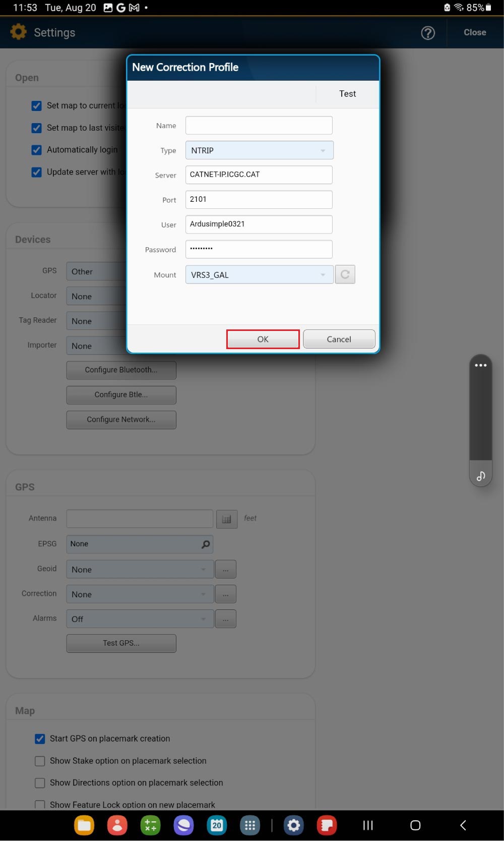Uncheck the Automatically login checkbox
The image size is (504, 841).
pyautogui.click(x=37, y=150)
